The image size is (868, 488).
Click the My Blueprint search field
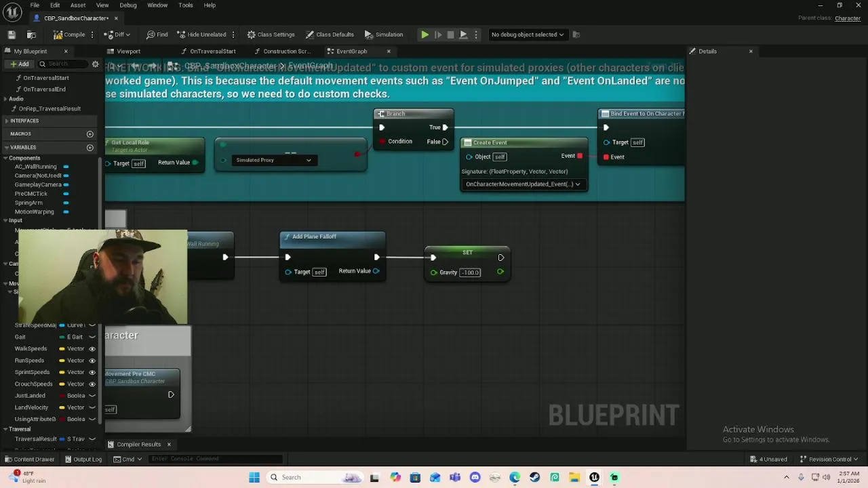tap(62, 64)
